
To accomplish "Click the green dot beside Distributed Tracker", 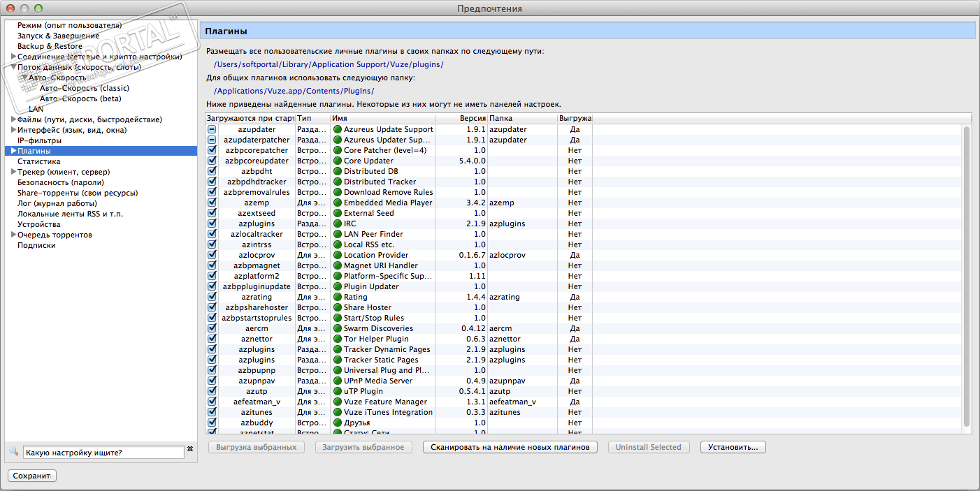I will pyautogui.click(x=337, y=182).
